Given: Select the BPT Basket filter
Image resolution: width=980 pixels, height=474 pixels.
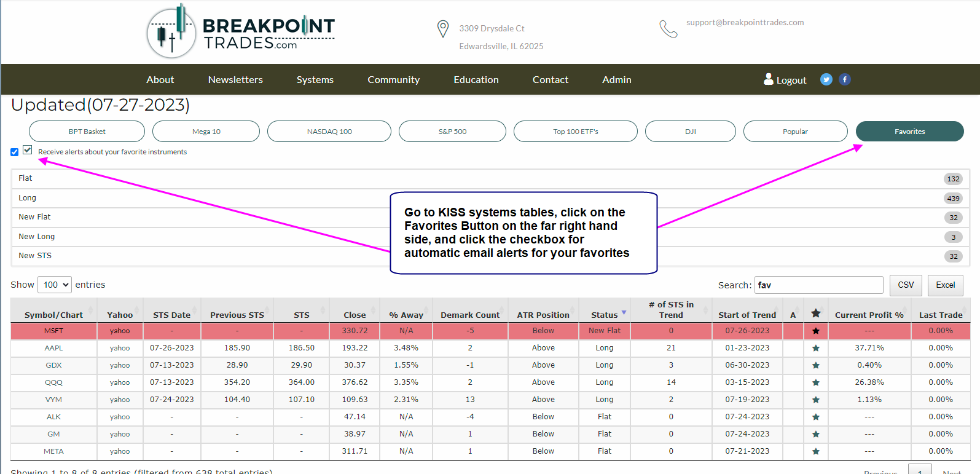Looking at the screenshot, I should (x=87, y=132).
